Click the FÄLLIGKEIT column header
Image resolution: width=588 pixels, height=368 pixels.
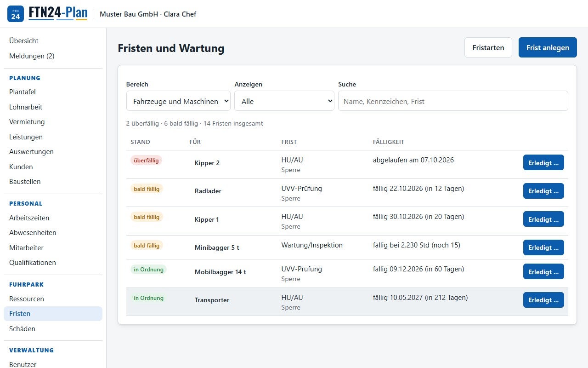[389, 142]
